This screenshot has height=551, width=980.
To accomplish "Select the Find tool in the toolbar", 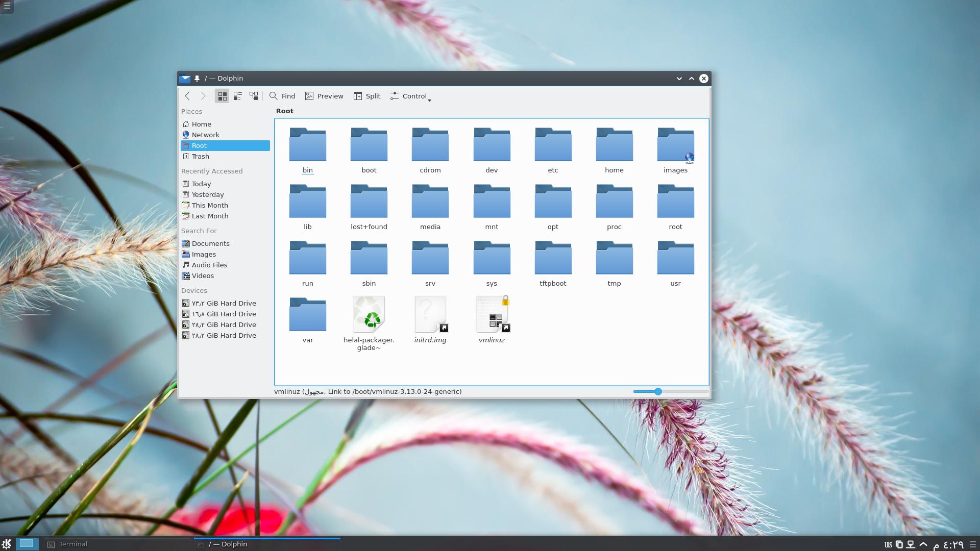I will (x=282, y=96).
